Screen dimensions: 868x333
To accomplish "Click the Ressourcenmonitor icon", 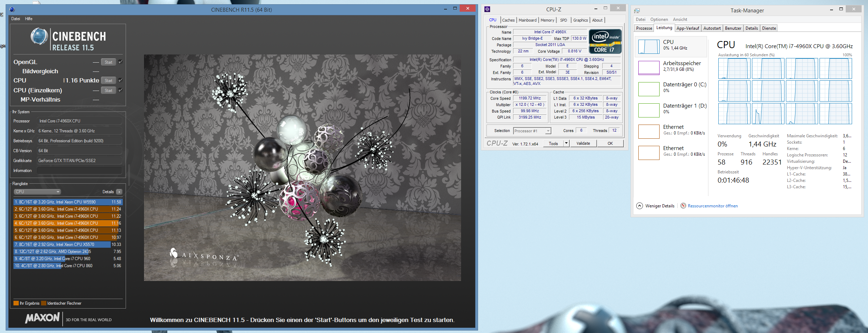I will 683,206.
